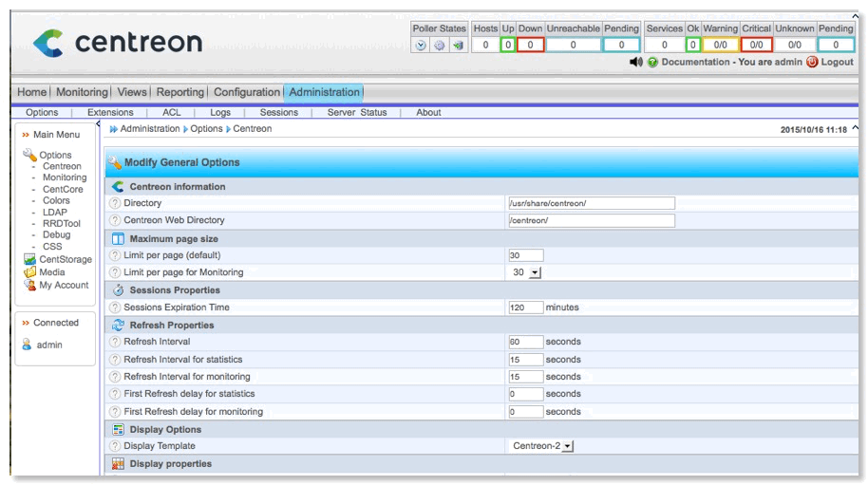Click help icon beside Sessions Expiration Time
Image resolution: width=868 pixels, height=485 pixels.
115,308
